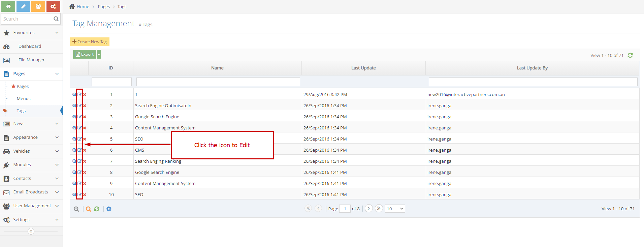Click the edit icon for tag ID 3
The height and width of the screenshot is (247, 644).
point(79,117)
